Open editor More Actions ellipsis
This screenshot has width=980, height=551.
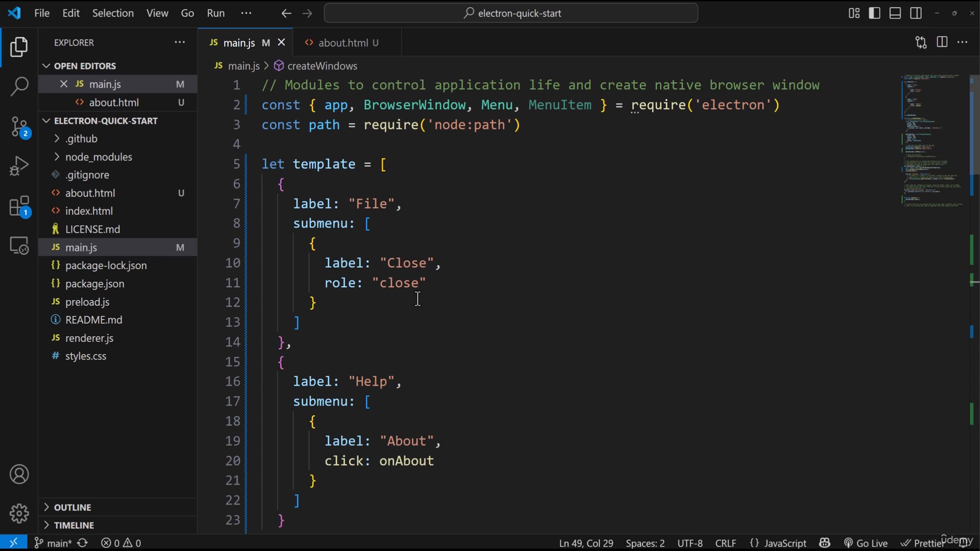963,42
